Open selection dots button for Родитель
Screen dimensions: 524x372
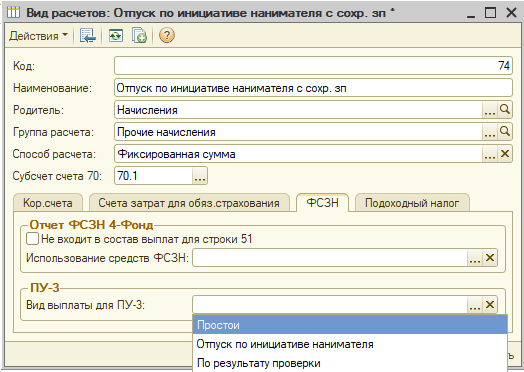(x=490, y=110)
